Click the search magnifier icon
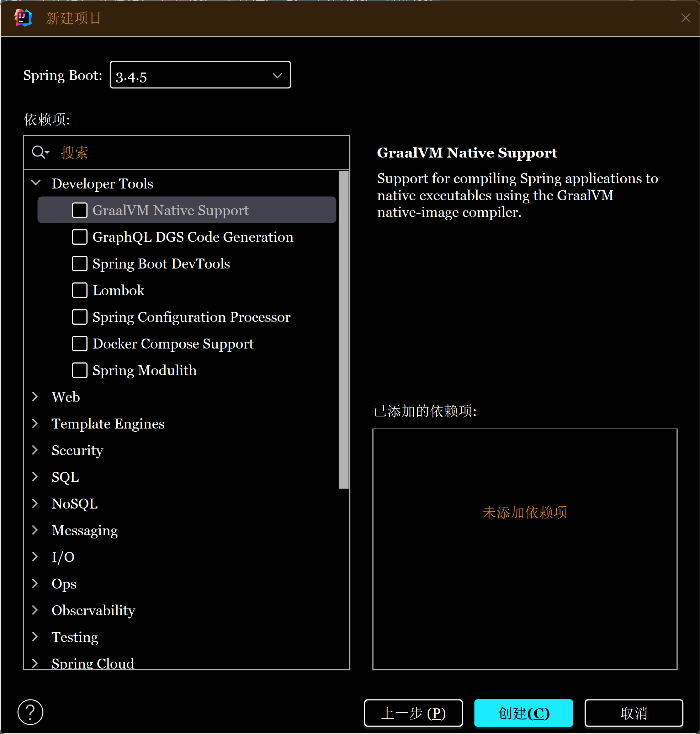 tap(39, 152)
